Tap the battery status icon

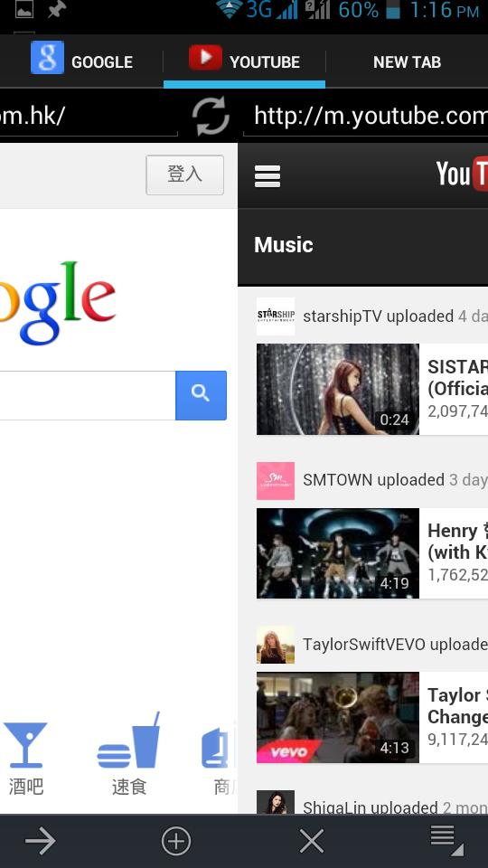click(393, 11)
